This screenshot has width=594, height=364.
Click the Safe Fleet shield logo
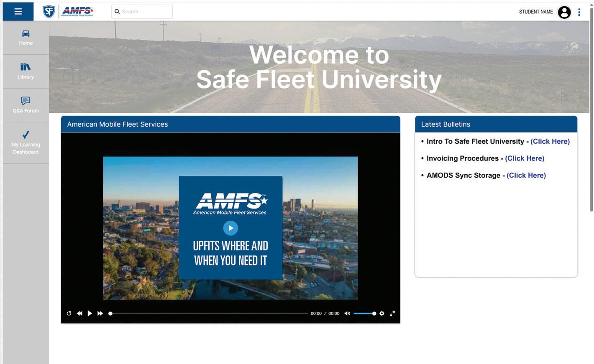pos(49,11)
